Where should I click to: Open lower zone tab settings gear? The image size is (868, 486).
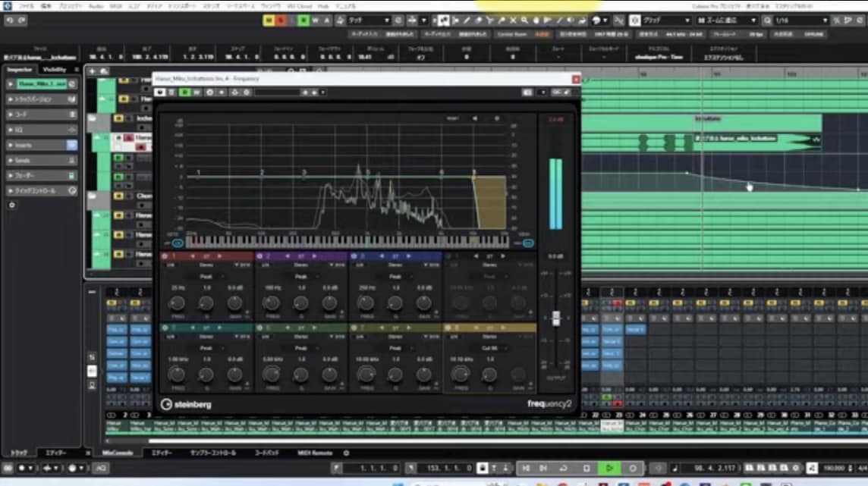[x=346, y=453]
